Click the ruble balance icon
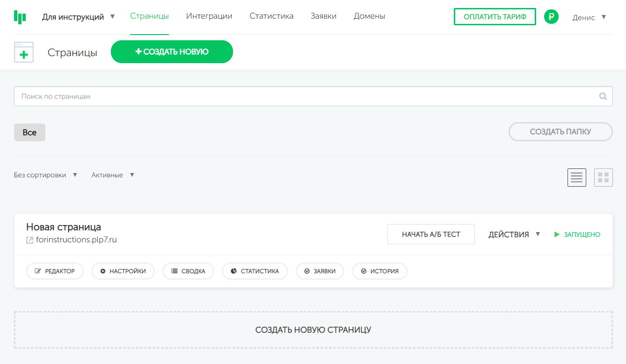 tap(551, 17)
